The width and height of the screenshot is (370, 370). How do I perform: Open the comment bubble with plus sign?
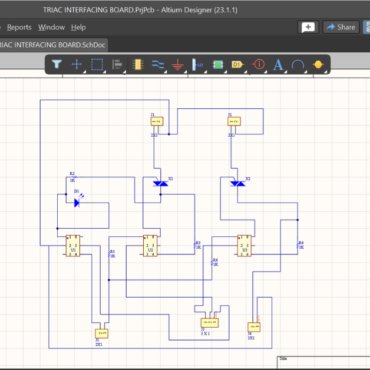(308, 27)
